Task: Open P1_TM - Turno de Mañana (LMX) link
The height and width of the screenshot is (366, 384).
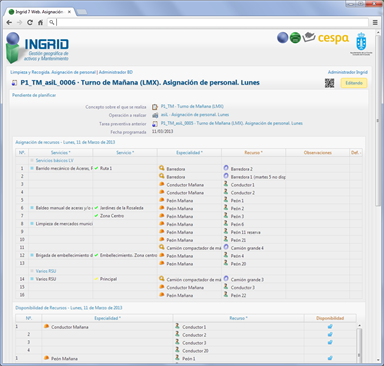Action: 192,107
